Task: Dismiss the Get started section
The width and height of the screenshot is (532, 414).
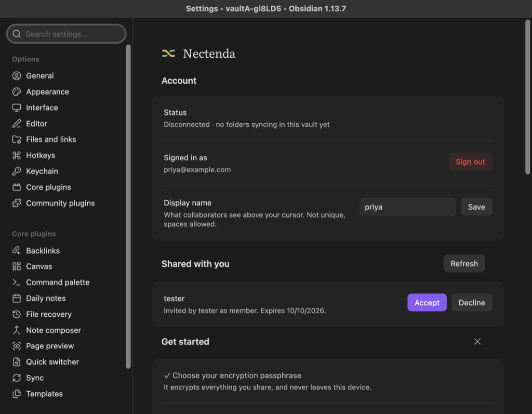Action: point(477,342)
